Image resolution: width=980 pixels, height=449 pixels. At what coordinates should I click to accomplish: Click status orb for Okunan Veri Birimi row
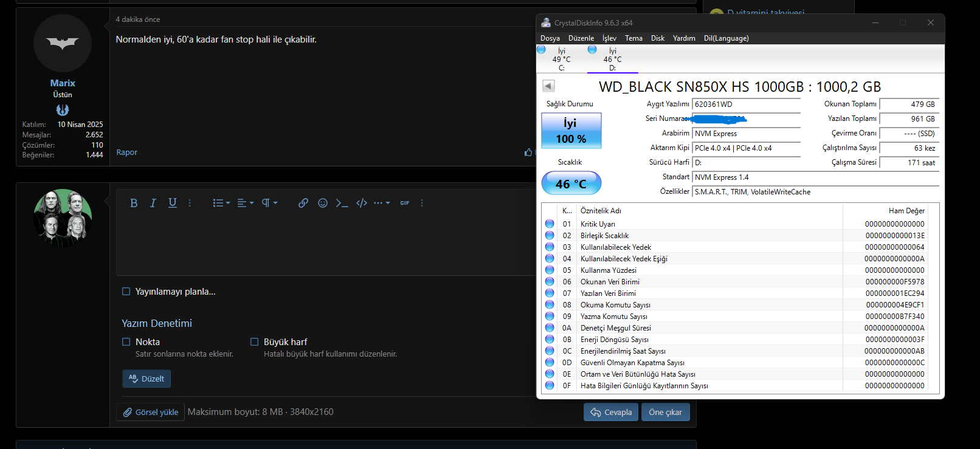550,281
